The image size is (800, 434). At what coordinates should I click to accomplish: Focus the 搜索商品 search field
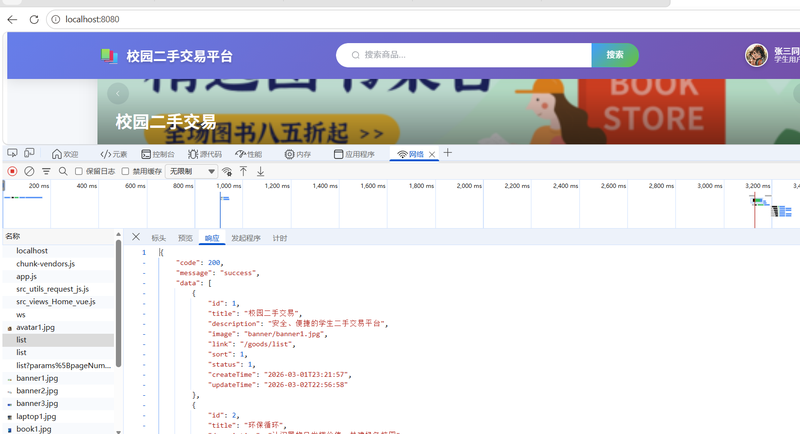[x=464, y=55]
